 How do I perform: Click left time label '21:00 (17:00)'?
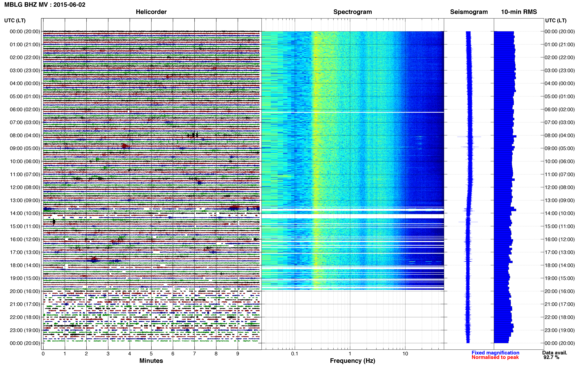click(25, 304)
